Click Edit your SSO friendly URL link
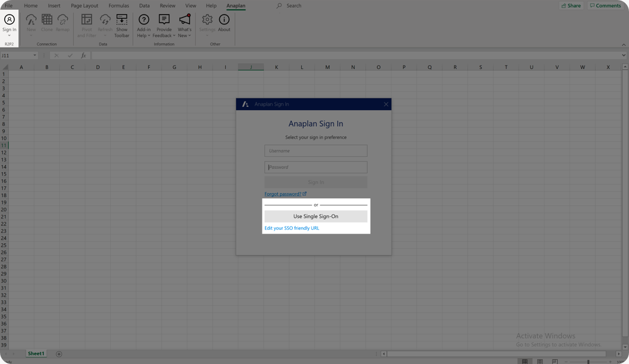 pos(292,228)
